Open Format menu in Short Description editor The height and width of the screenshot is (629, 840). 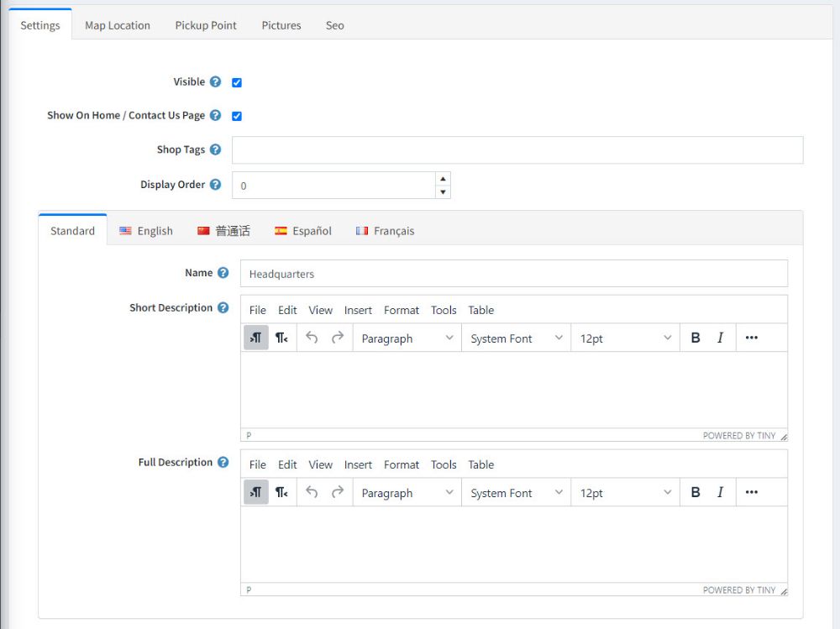click(x=402, y=310)
